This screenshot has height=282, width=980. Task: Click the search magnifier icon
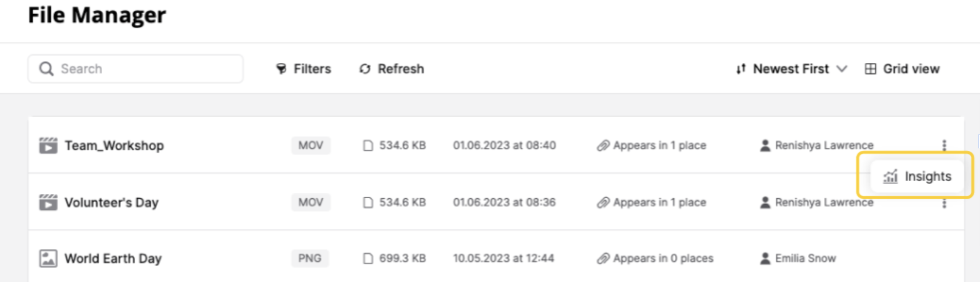[46, 69]
